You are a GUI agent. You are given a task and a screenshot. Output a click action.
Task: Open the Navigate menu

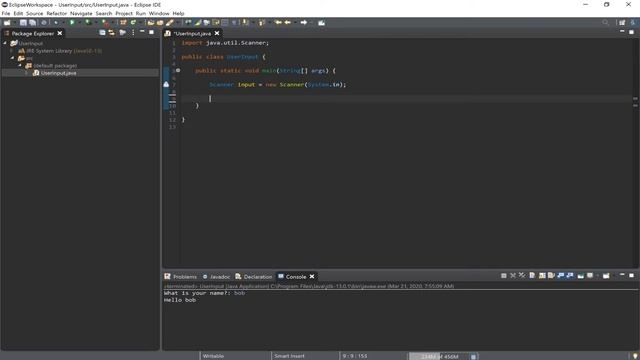[x=81, y=13]
